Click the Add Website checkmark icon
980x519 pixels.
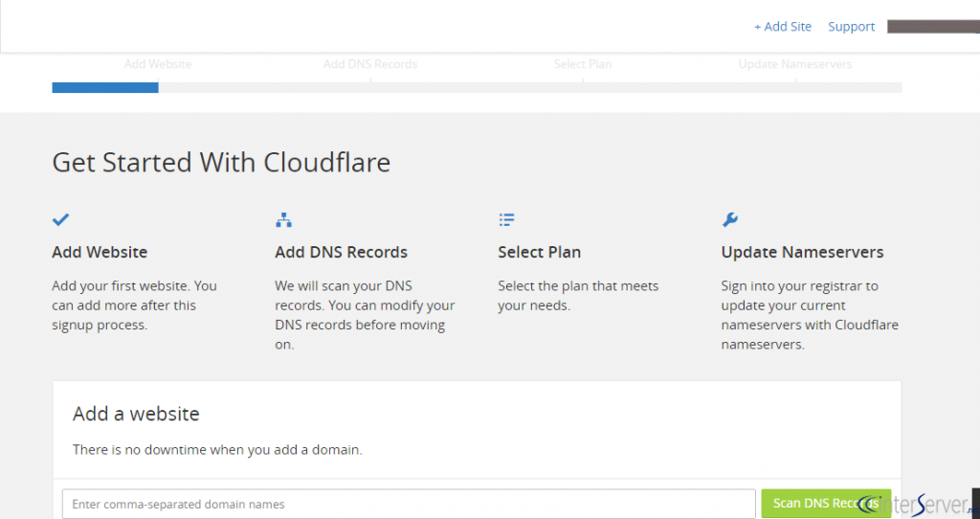60,219
